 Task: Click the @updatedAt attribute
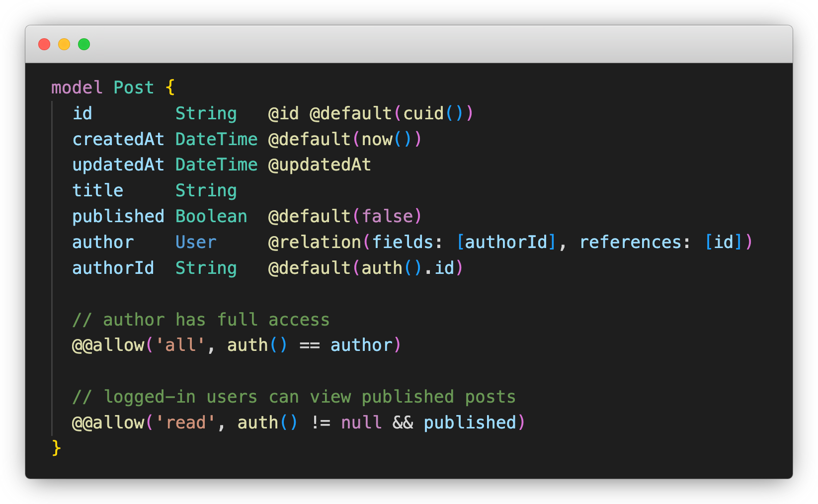click(x=320, y=165)
